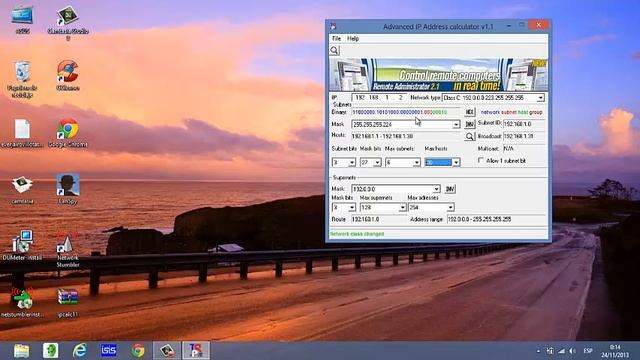The image size is (640, 360).
Task: Select the Camtasia Studio desktop shortcut
Action: 68,23
